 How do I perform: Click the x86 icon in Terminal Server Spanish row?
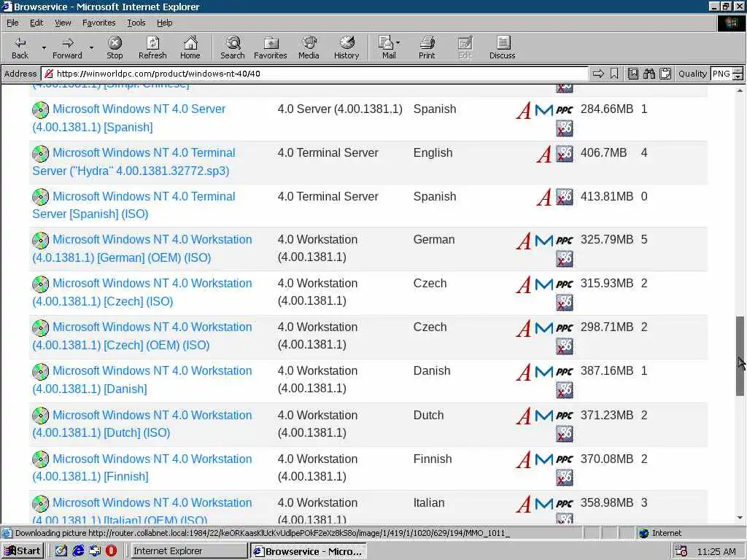[x=565, y=197]
